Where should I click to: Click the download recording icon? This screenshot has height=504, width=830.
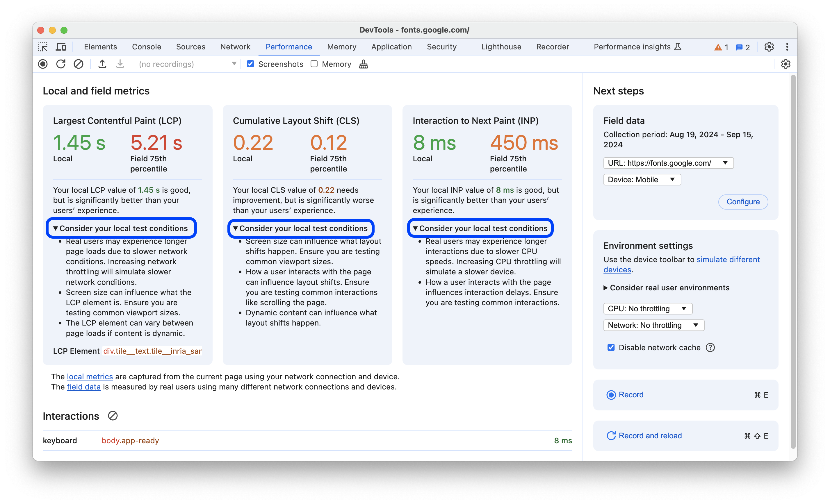(x=119, y=64)
